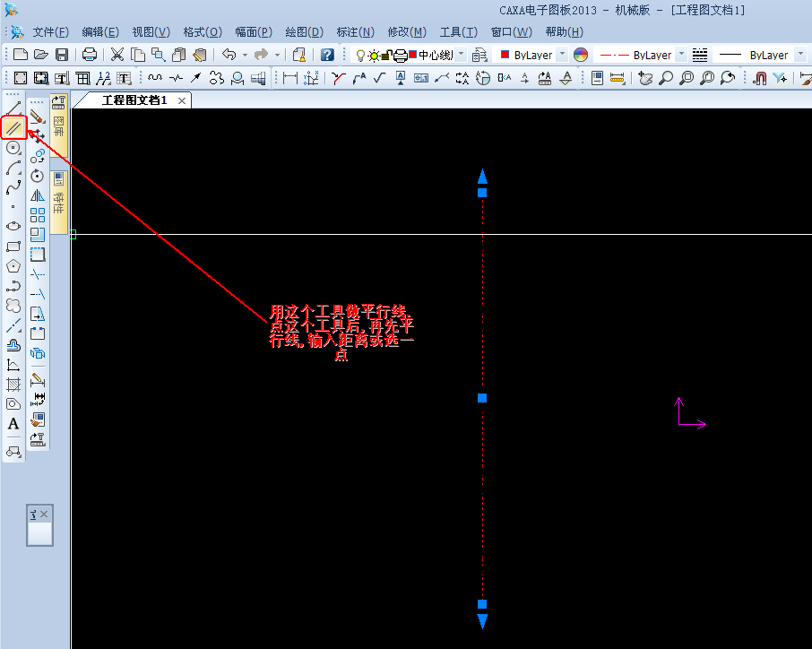
Task: Click the Save file icon
Action: [x=62, y=55]
